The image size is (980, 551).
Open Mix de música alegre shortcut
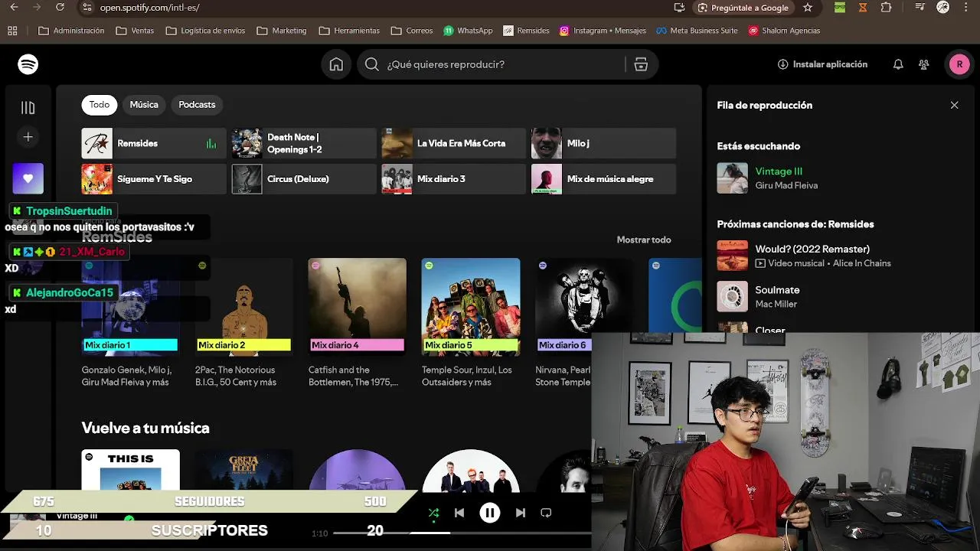pyautogui.click(x=604, y=179)
